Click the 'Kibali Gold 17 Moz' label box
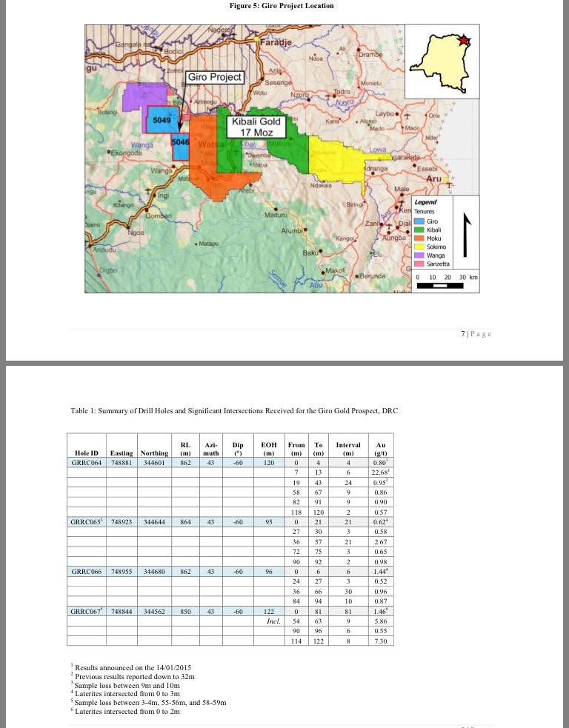Viewport: 569px width, 728px height. [x=256, y=127]
